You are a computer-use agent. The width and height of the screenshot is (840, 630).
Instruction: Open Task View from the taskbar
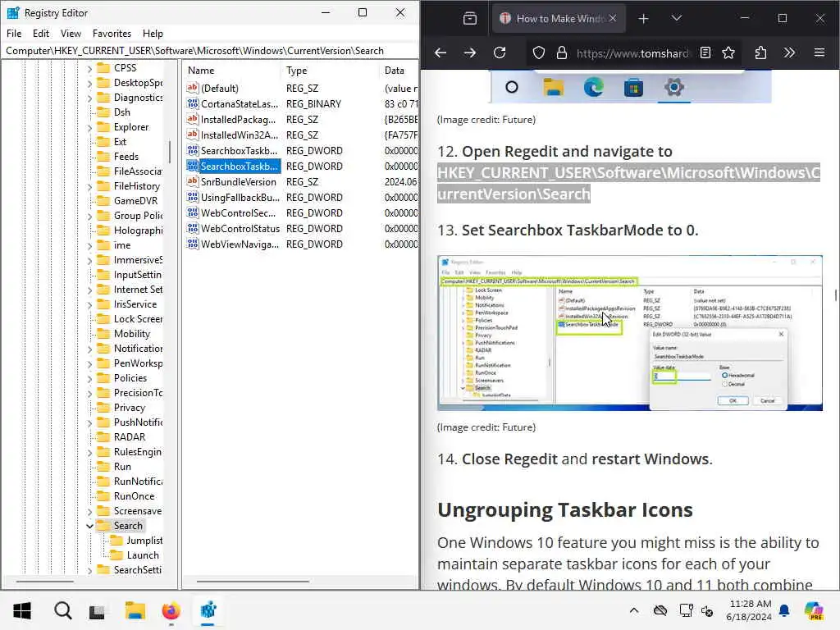coord(97,610)
